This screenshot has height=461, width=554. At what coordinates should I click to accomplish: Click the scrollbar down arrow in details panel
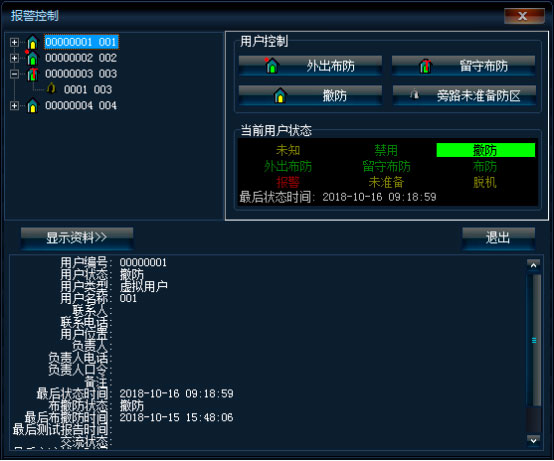[x=534, y=441]
